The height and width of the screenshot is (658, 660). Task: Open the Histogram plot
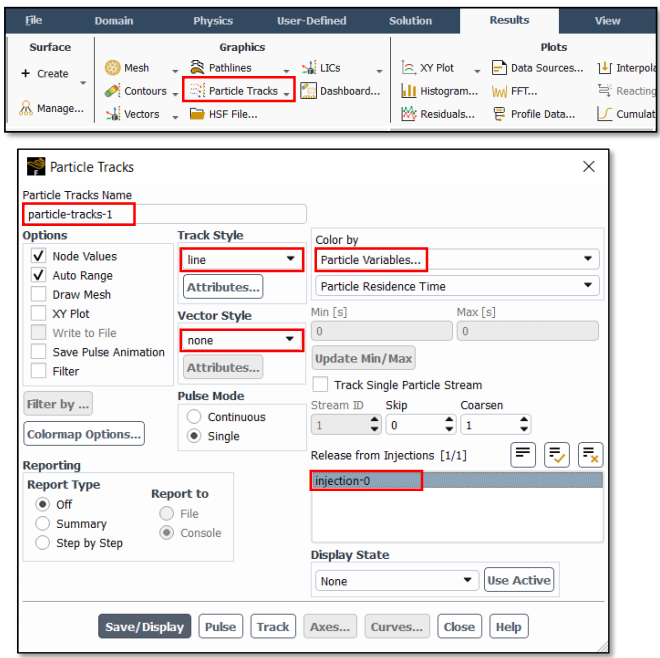439,91
